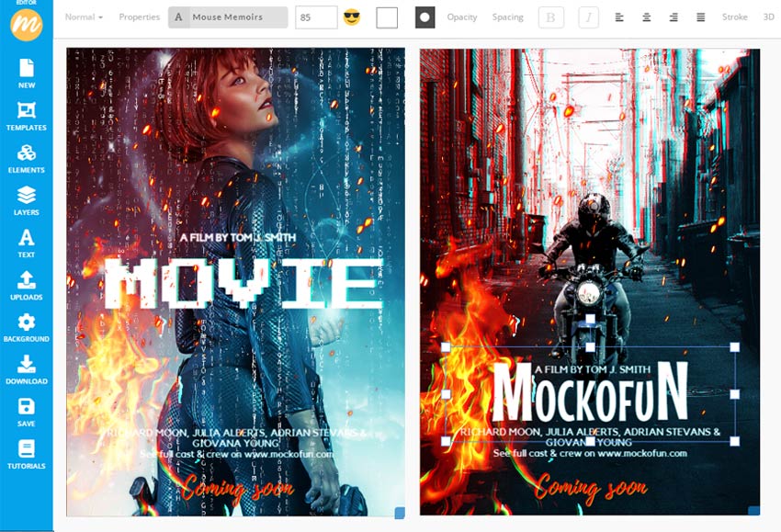This screenshot has width=781, height=532.
Task: Open the Normal blend mode dropdown
Action: click(81, 16)
